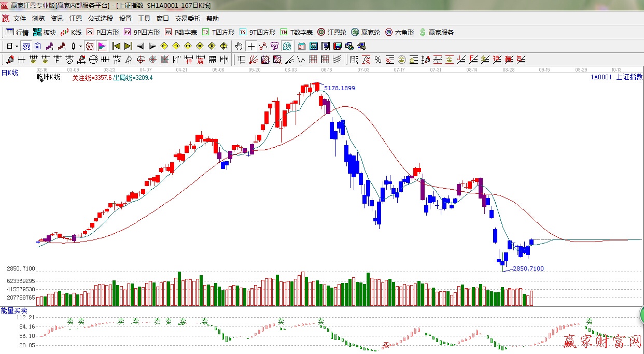Open the candlestick chart-type dropdown arrow

(80, 46)
